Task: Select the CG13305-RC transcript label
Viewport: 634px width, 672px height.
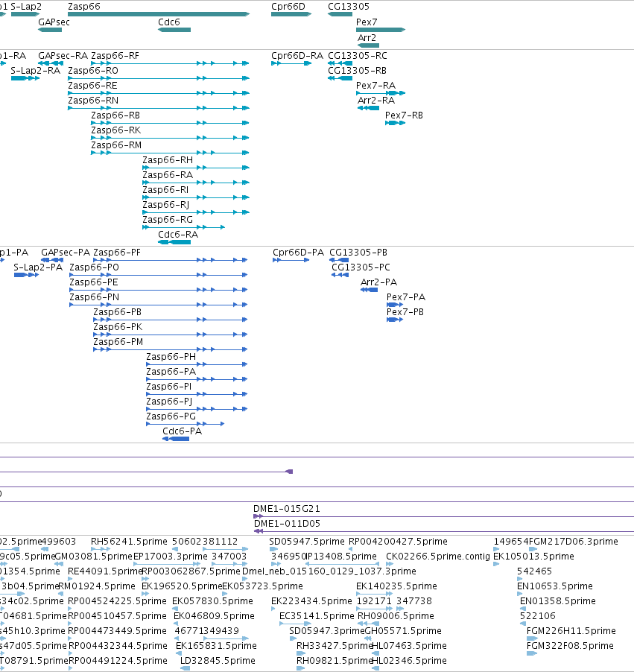Action: click(x=358, y=56)
